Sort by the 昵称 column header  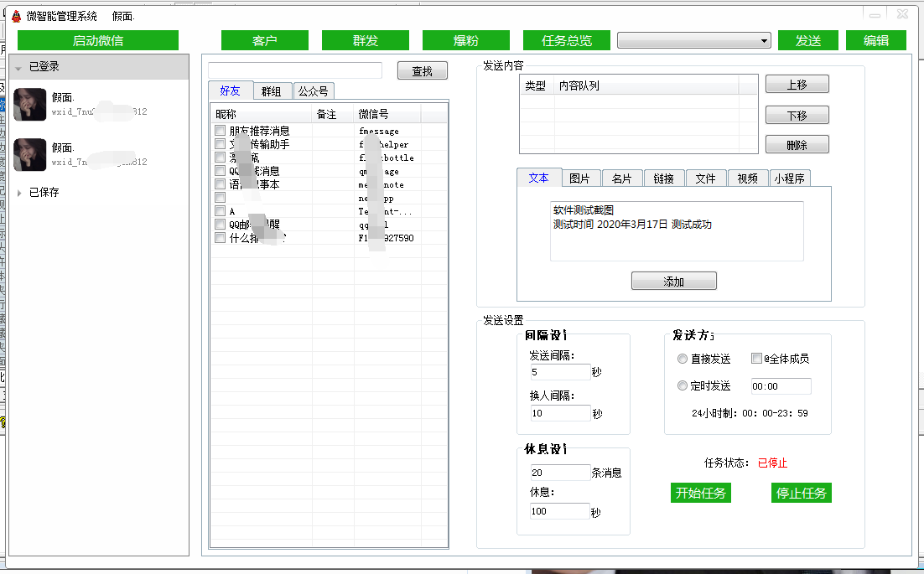261,114
